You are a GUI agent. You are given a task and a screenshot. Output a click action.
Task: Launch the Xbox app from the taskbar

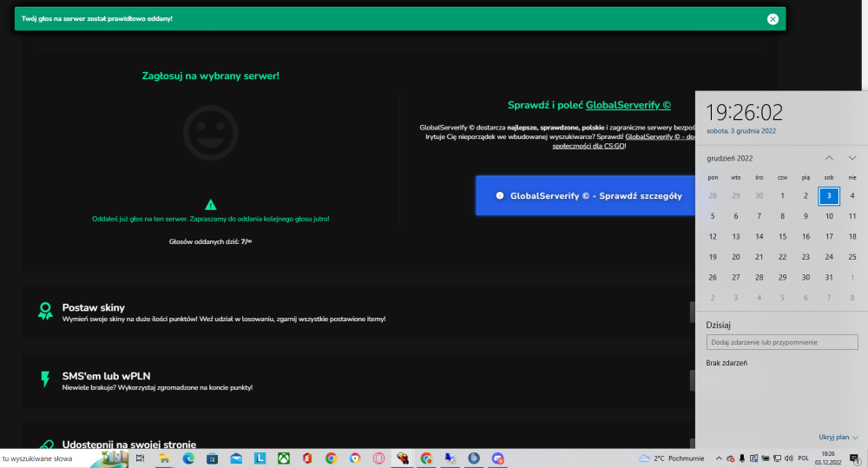coord(284,458)
